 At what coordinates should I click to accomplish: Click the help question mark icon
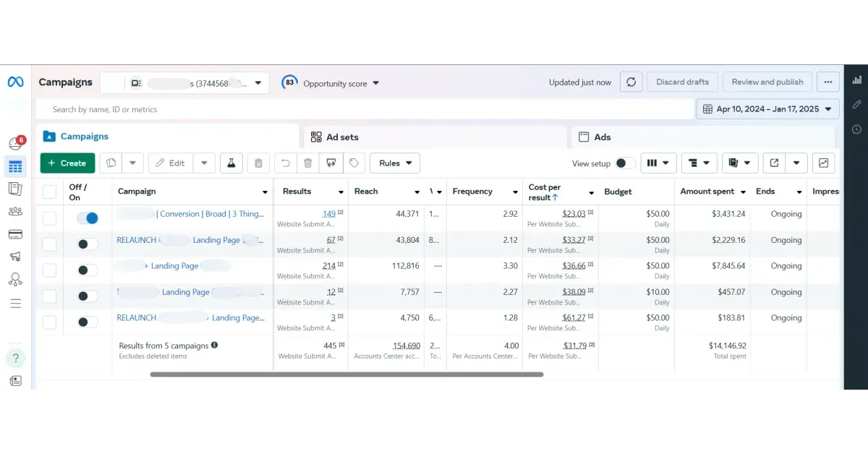click(x=16, y=358)
